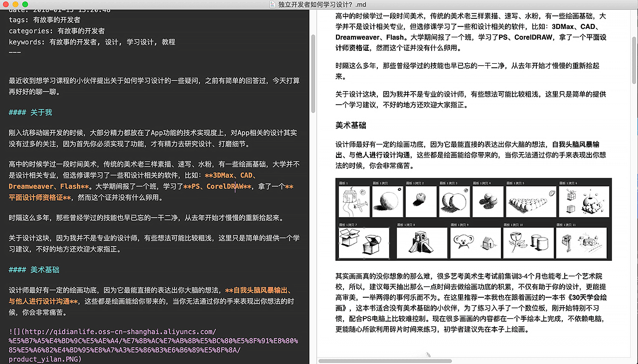Viewport: 638px width, 364px height.
Task: Place cursor on '#### 关于我' heading line
Action: coord(30,113)
